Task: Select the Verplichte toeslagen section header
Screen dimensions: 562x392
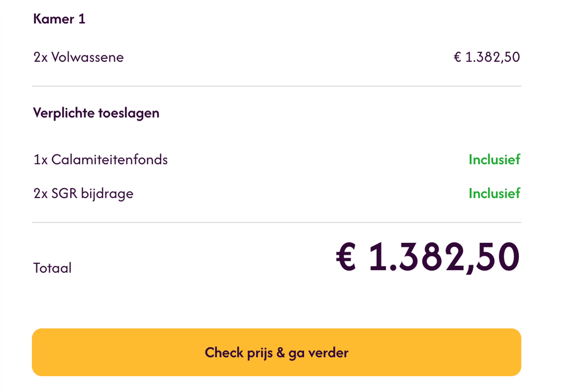Action: coord(96,113)
